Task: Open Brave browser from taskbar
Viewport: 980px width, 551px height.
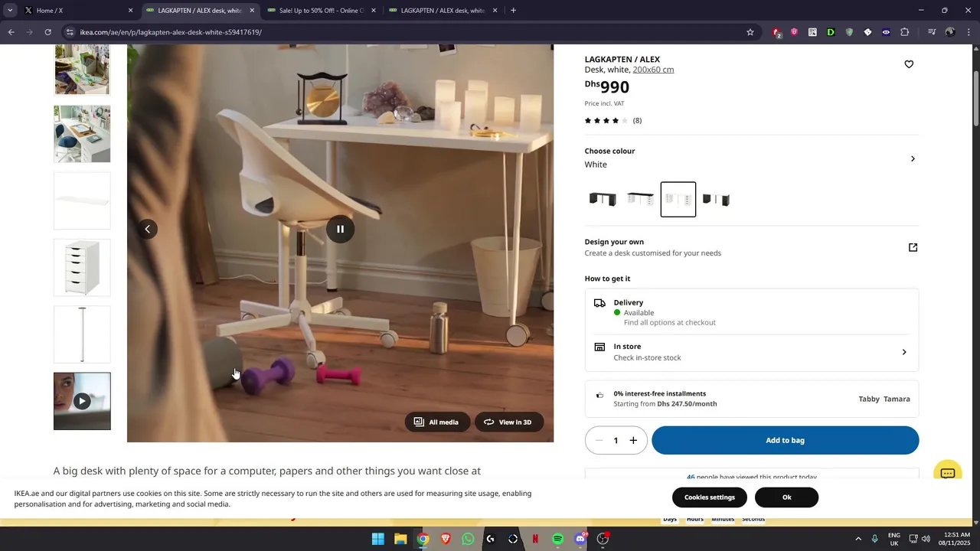Action: tap(446, 539)
